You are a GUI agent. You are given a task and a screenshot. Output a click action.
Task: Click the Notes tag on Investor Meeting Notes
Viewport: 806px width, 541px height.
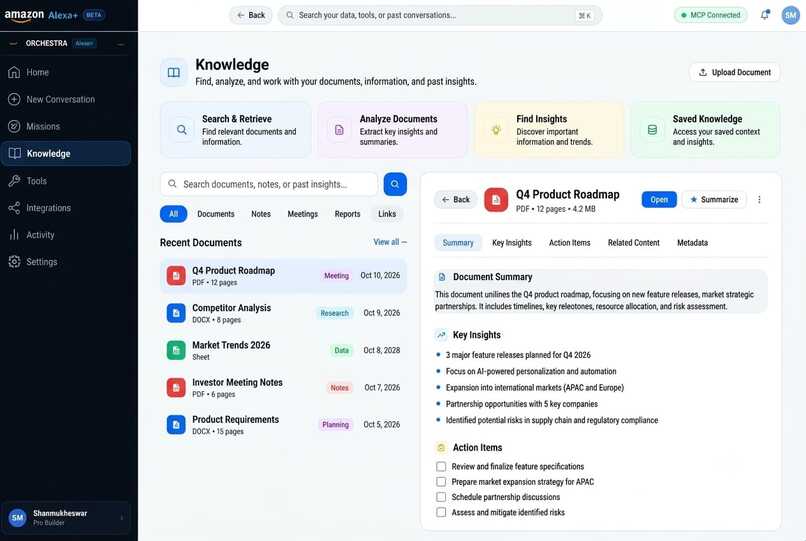339,388
